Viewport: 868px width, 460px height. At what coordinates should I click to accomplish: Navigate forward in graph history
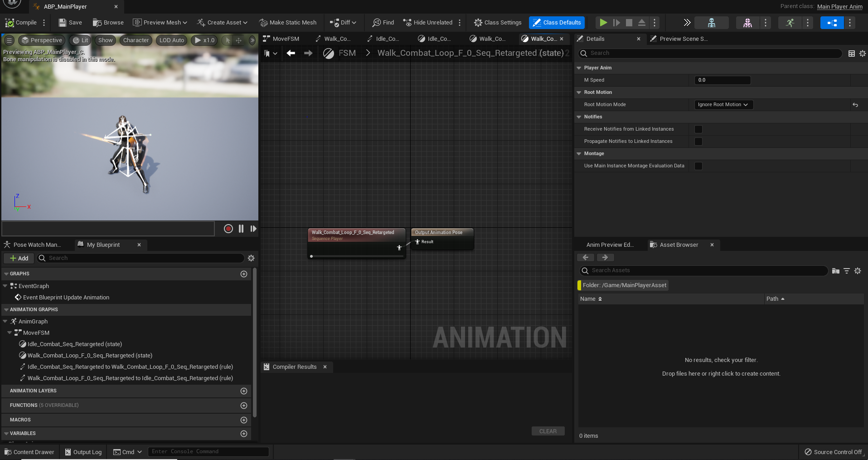pyautogui.click(x=308, y=53)
